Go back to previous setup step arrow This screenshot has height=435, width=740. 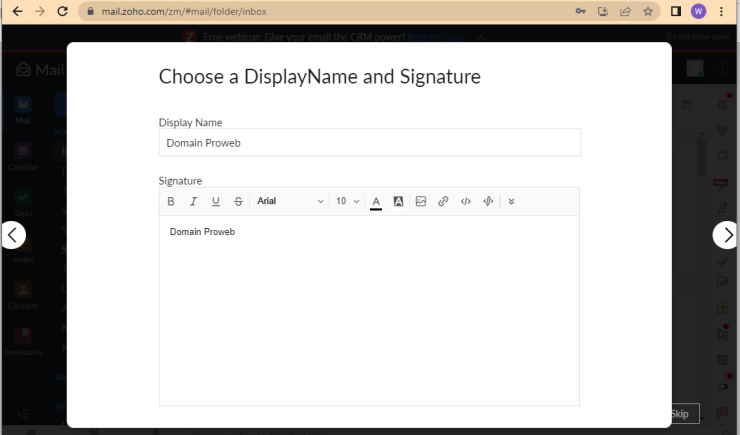(x=13, y=235)
